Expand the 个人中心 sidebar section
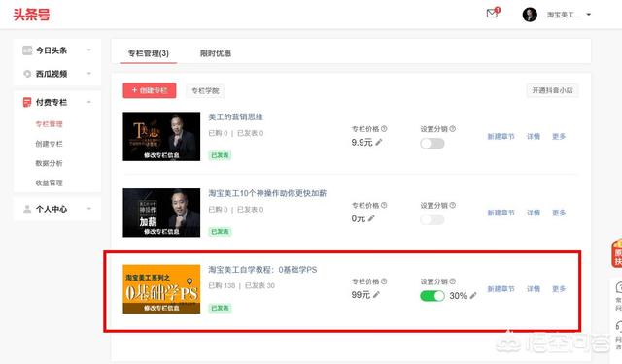 tap(88, 209)
